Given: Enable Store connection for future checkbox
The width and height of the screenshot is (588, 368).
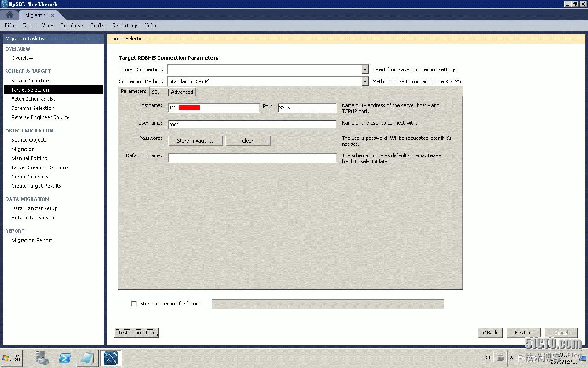Looking at the screenshot, I should (x=134, y=304).
